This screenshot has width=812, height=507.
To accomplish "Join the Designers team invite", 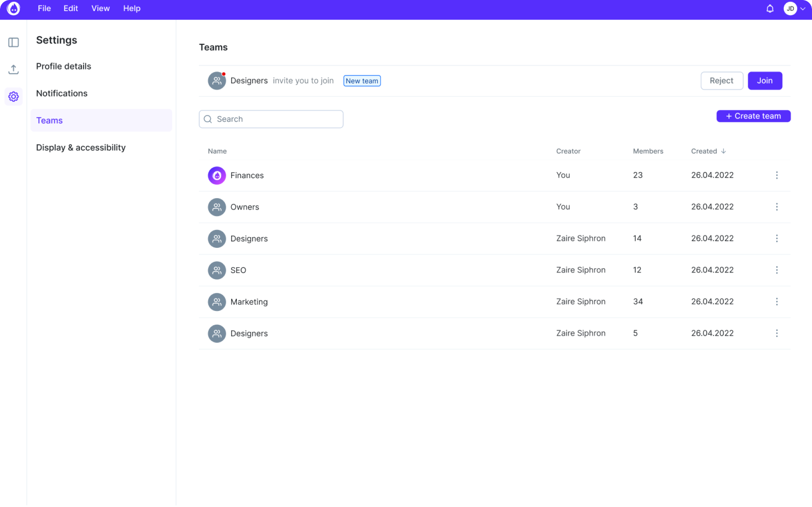I will coord(765,80).
